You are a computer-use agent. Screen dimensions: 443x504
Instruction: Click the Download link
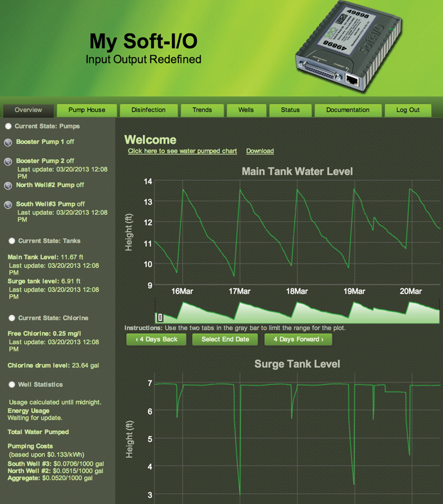260,151
